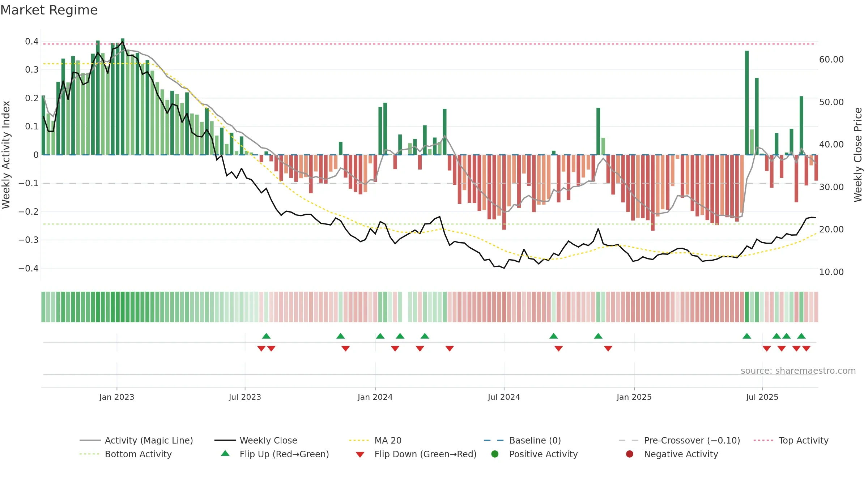The image size is (868, 488).
Task: Click the Jul 2023 axis label
Action: click(x=245, y=397)
